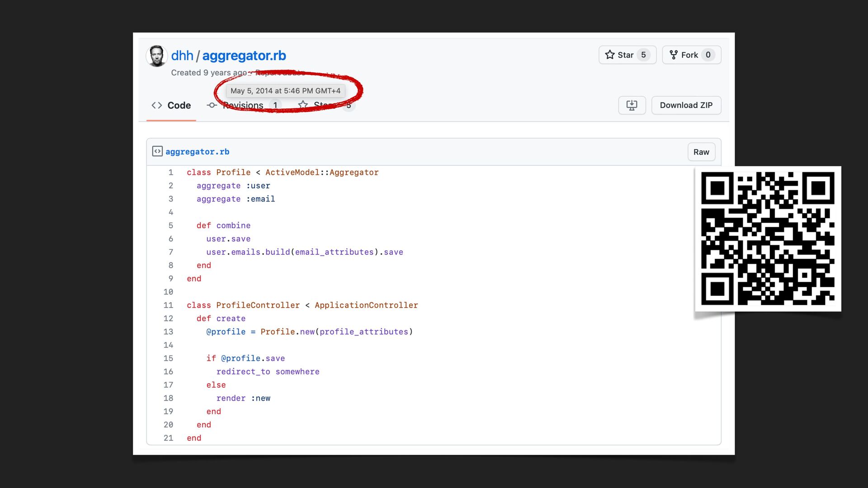Open the dhh user link
The image size is (868, 488).
(182, 56)
